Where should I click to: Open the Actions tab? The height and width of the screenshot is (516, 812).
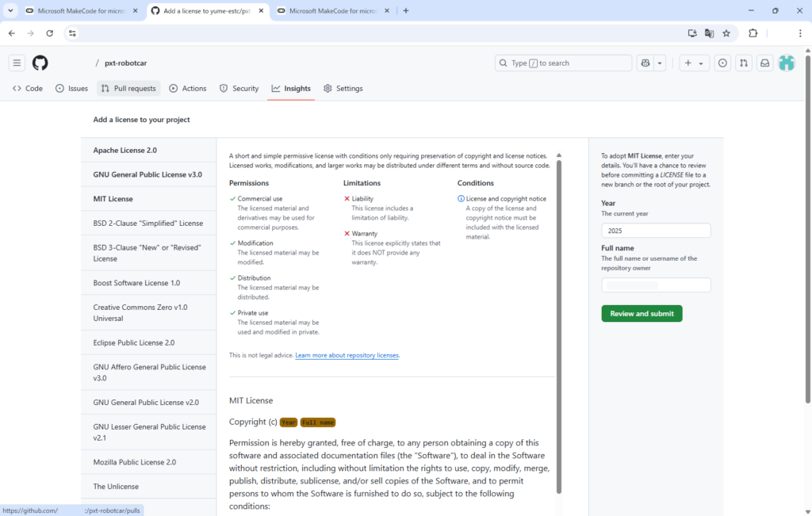pyautogui.click(x=188, y=89)
